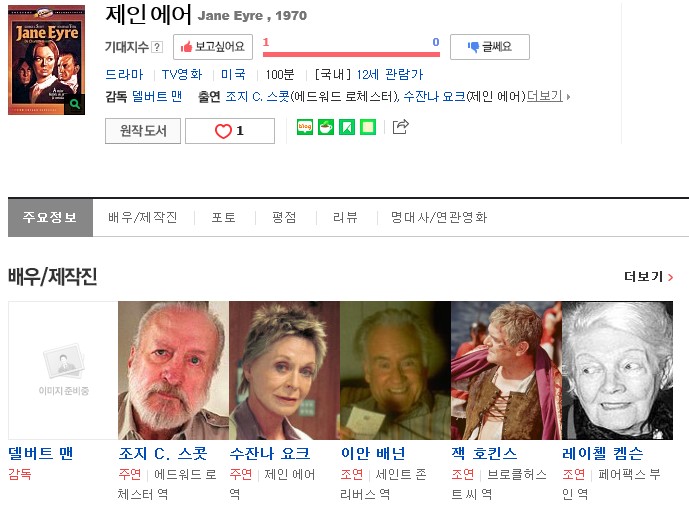Click the green memo square share icon
Screen dimensions: 689x519
tap(368, 127)
